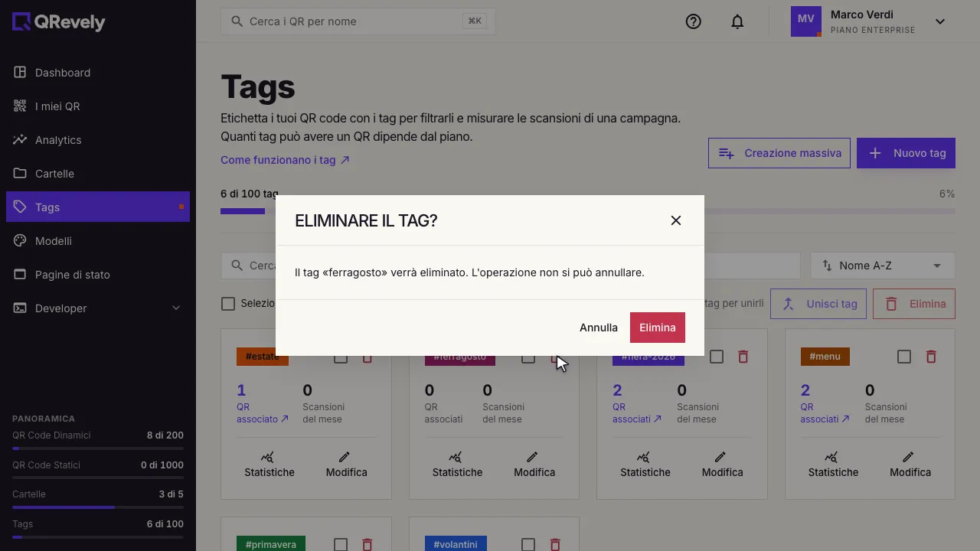Image resolution: width=980 pixels, height=551 pixels.
Task: Click the Elimina button in the toolbar
Action: click(x=914, y=304)
